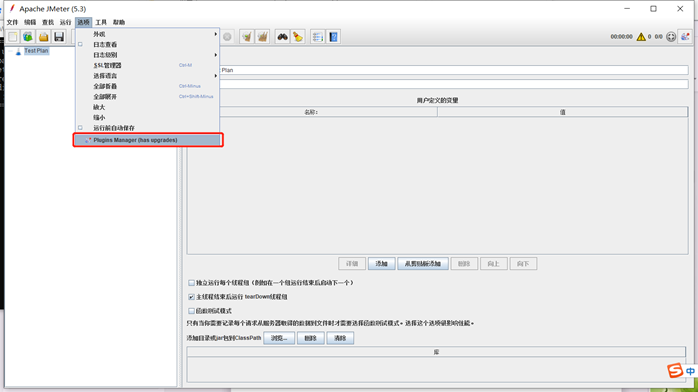Click the 0/0 thread count text
The width and height of the screenshot is (698, 392).
(x=658, y=37)
